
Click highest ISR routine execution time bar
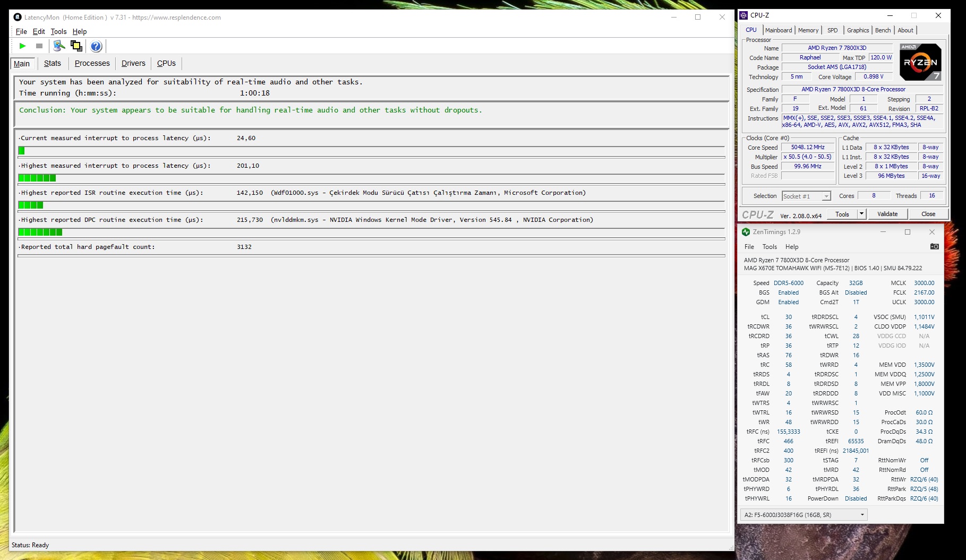(x=371, y=205)
